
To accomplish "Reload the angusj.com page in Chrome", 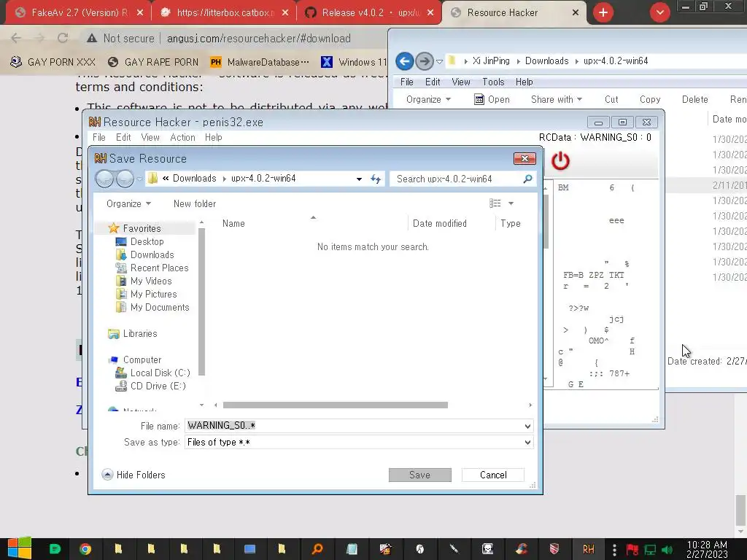I will (63, 38).
